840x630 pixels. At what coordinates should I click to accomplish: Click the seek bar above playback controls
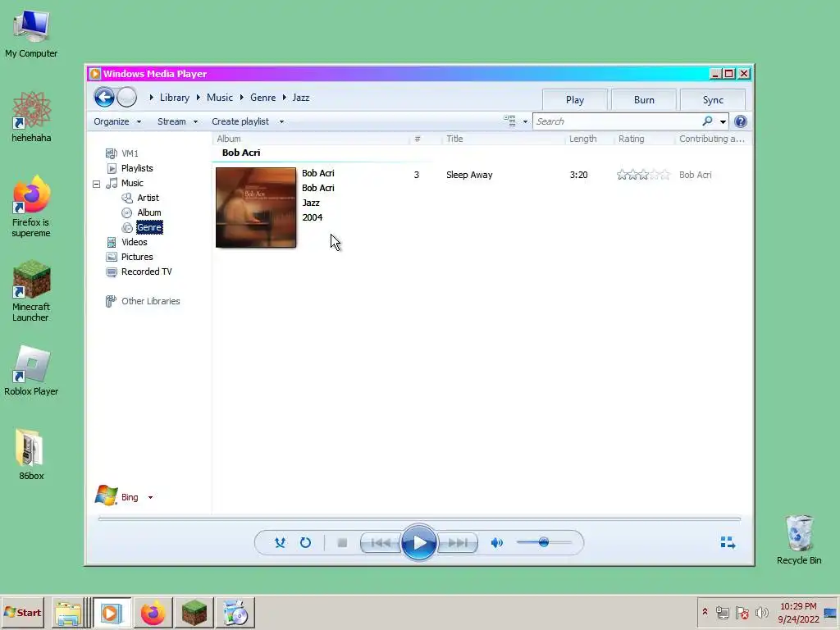point(419,518)
